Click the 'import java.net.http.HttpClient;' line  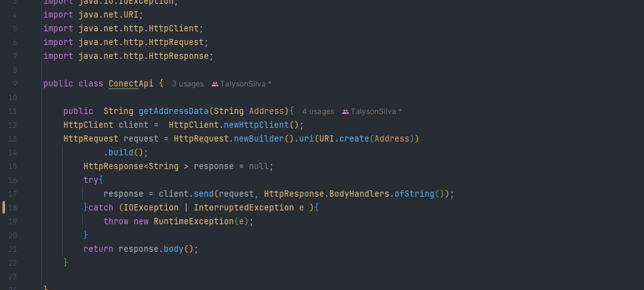[x=123, y=29]
